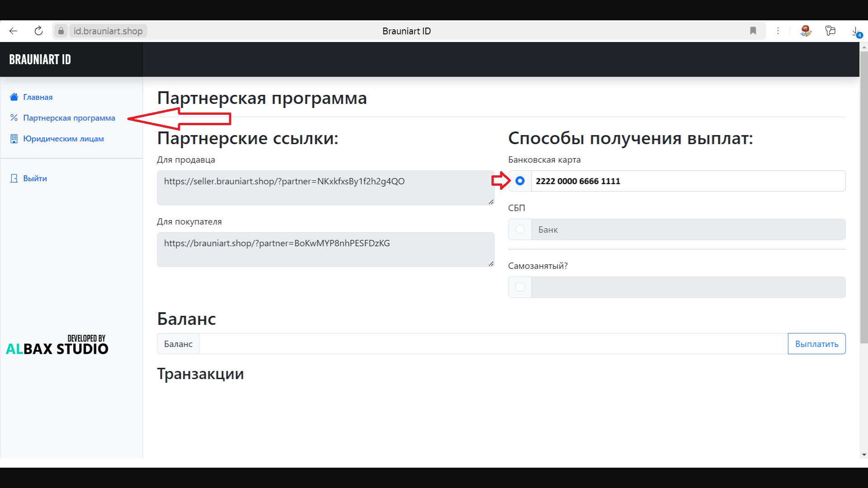Click the Brauniart ID page title
Image resolution: width=868 pixels, height=488 pixels.
point(406,31)
